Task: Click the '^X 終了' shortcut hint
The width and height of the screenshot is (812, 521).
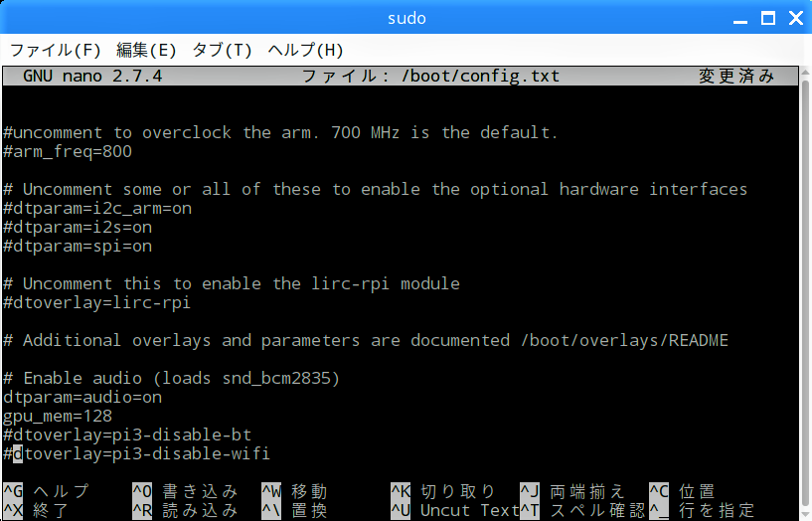Action: [36, 510]
